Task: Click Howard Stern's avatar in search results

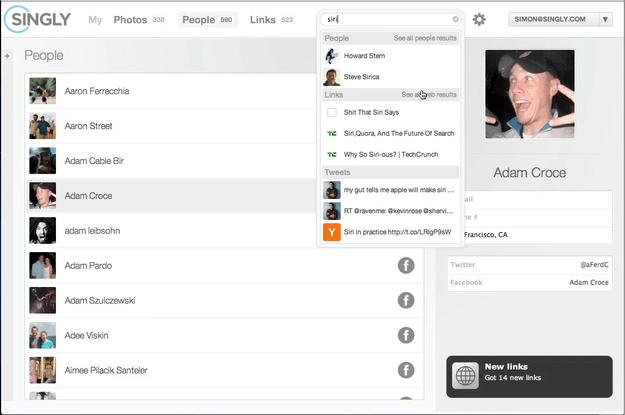Action: [x=332, y=56]
